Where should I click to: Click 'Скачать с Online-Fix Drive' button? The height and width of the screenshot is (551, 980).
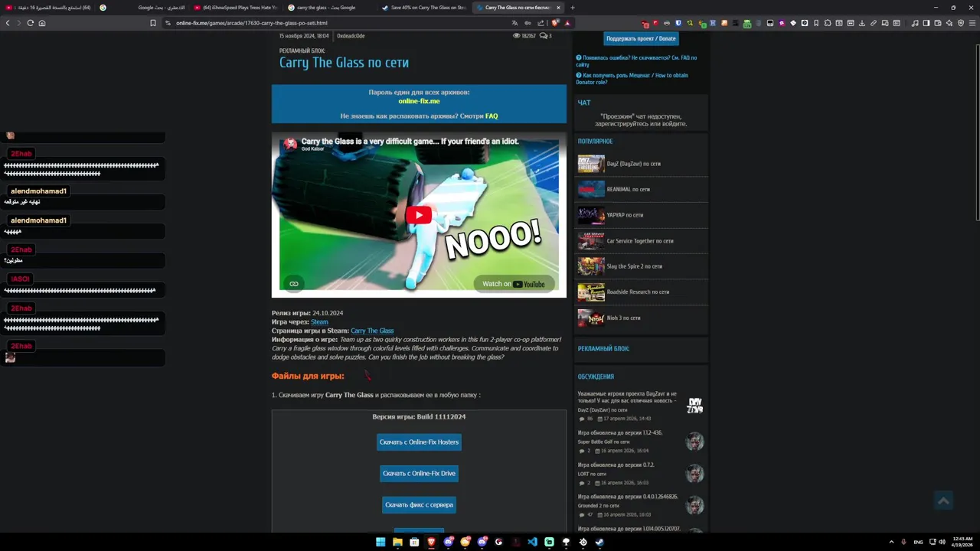click(419, 474)
